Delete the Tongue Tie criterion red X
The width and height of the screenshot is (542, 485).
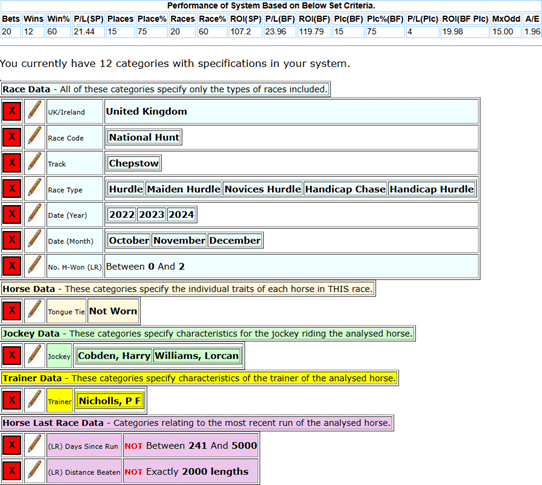tap(12, 311)
